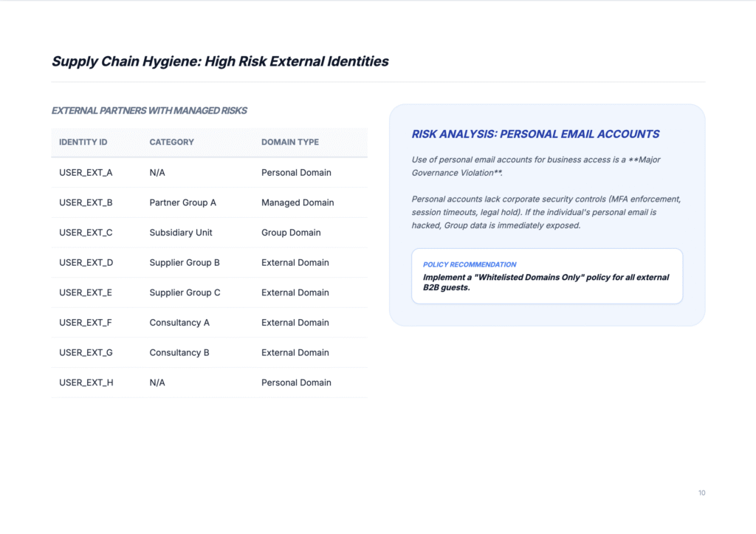
Task: Select the Whitelisted Domains Only policy text
Action: click(x=546, y=281)
